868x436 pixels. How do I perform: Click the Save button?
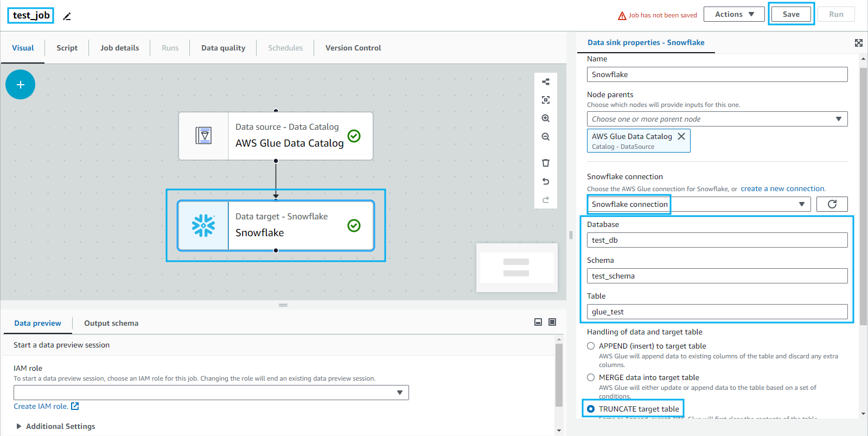tap(791, 14)
